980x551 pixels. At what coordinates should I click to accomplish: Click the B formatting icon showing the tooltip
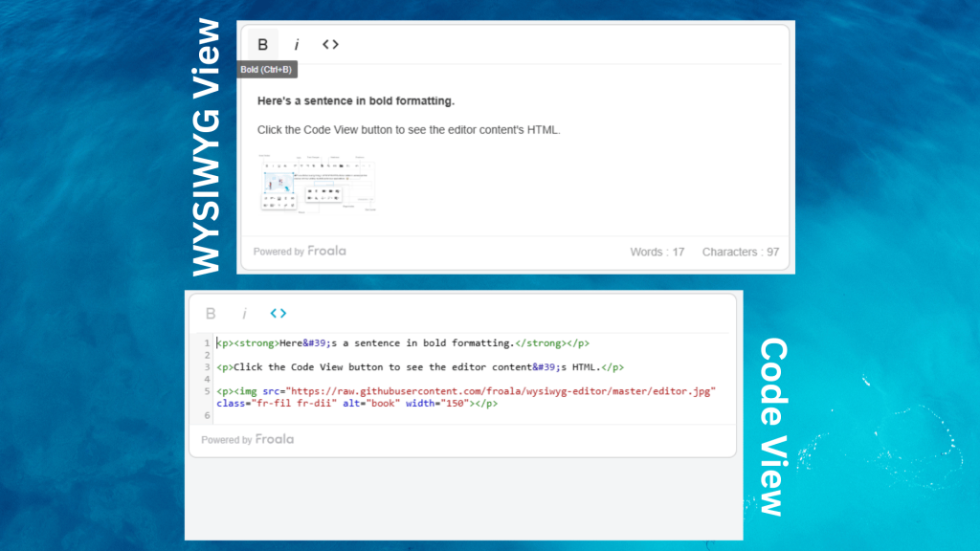point(261,43)
